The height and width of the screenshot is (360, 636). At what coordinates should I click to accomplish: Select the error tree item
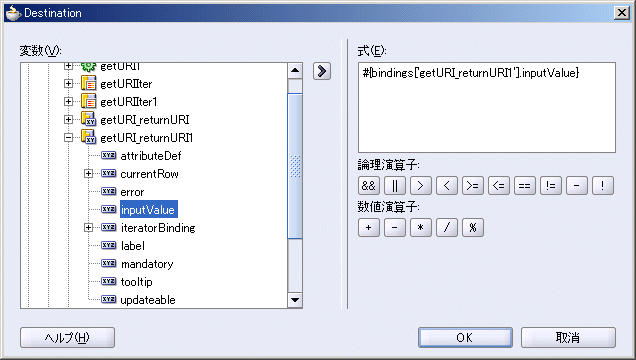point(132,192)
